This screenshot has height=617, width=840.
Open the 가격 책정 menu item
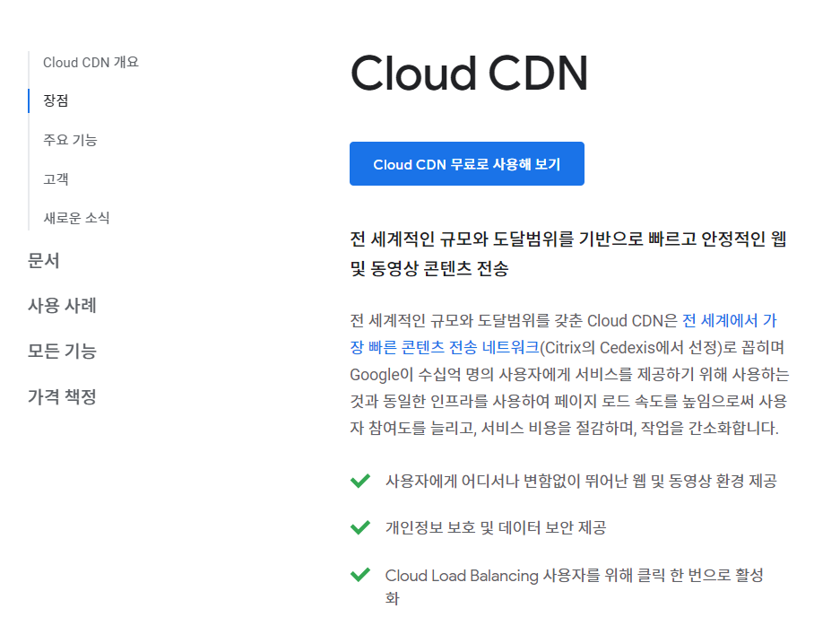[x=62, y=396]
